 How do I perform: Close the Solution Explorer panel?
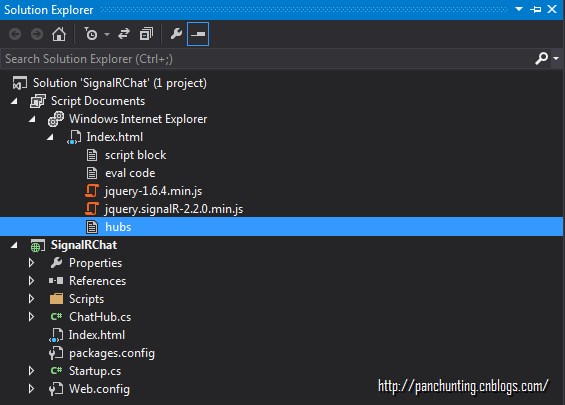pos(552,9)
